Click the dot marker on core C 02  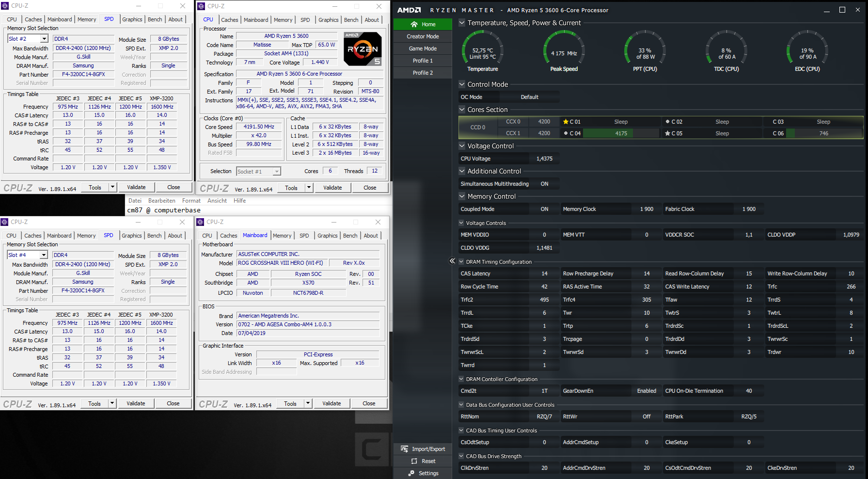point(667,122)
